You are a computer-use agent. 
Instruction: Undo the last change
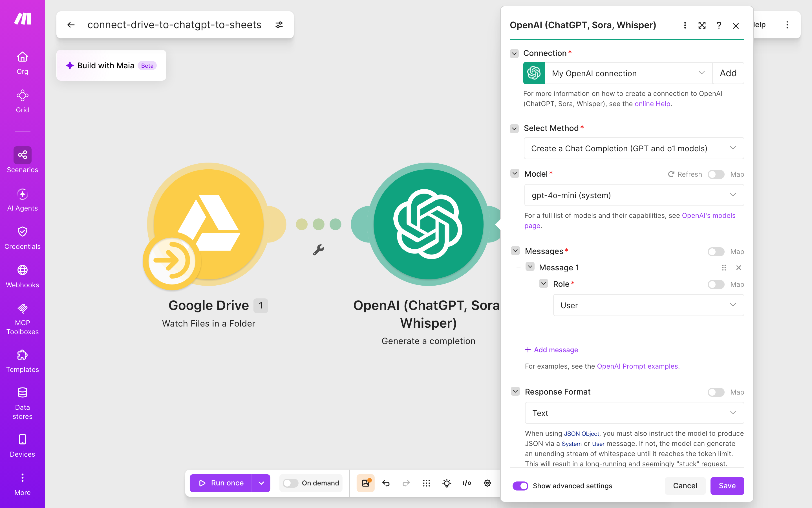386,483
